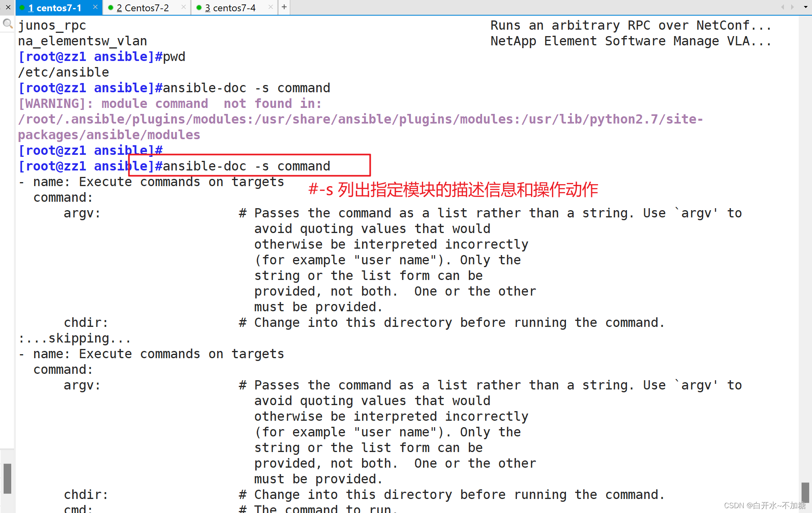Click green status dot on Centos7-2 tab
This screenshot has width=812, height=513.
point(111,8)
